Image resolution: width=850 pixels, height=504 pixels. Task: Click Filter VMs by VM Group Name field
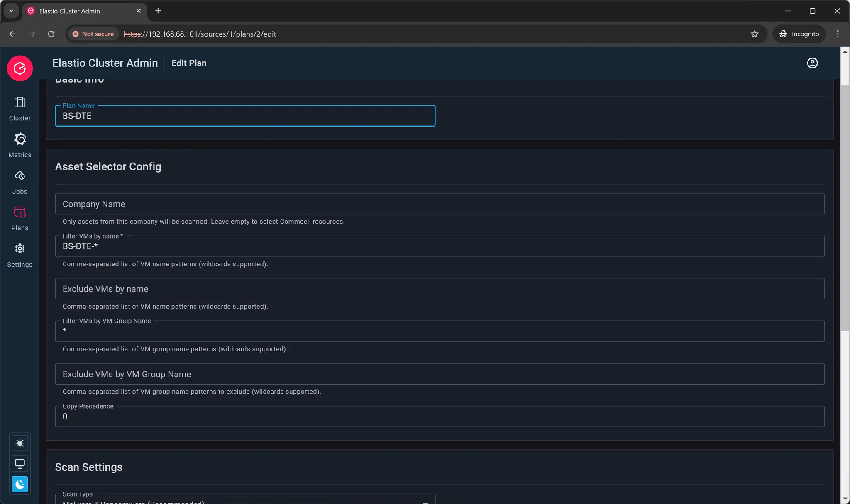pos(440,331)
